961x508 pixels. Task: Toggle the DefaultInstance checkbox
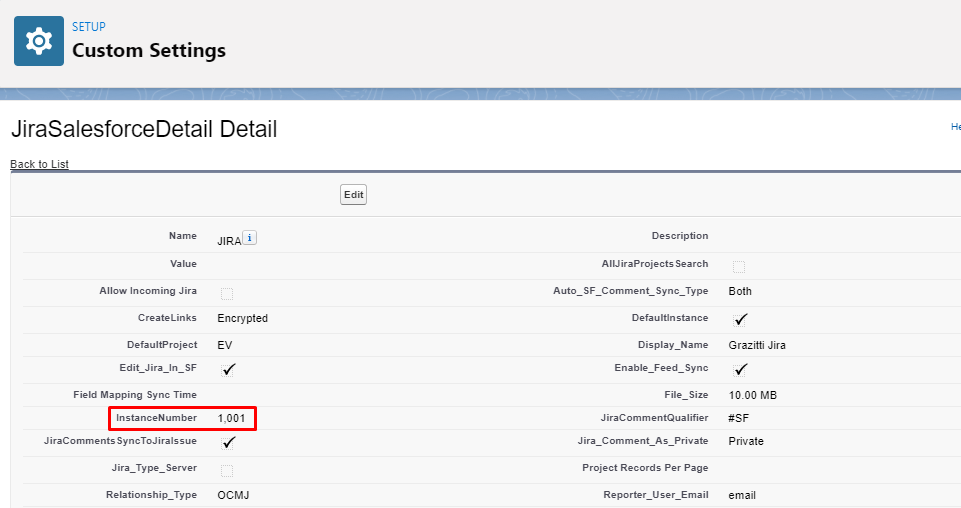tap(740, 320)
